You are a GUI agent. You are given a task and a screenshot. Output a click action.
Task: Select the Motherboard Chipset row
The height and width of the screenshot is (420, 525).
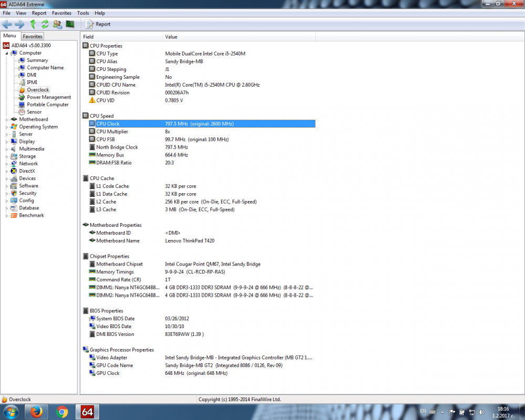pos(202,264)
